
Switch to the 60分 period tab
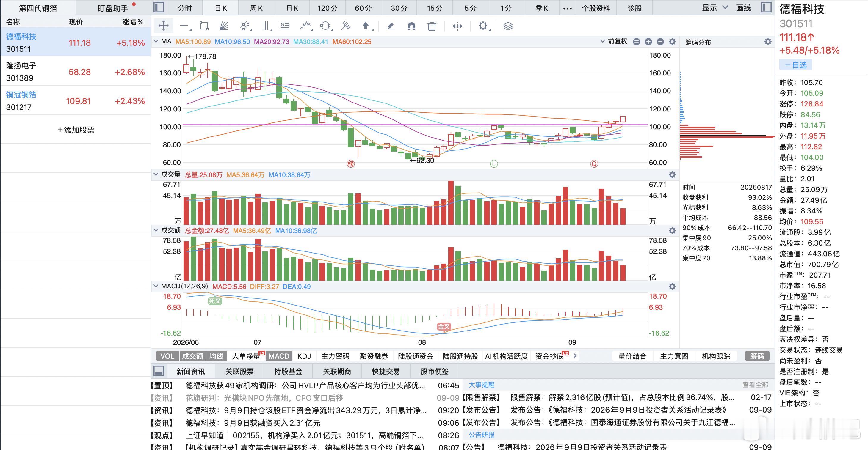[363, 8]
